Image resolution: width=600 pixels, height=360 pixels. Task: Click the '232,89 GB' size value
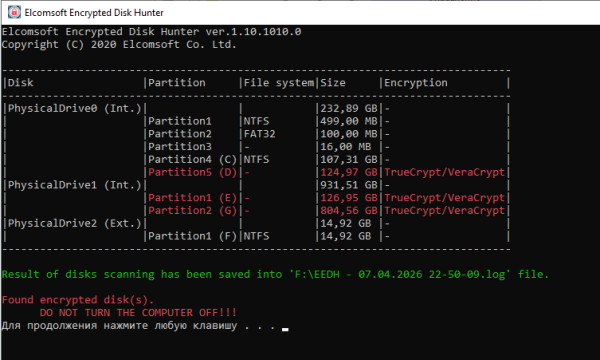pyautogui.click(x=349, y=108)
